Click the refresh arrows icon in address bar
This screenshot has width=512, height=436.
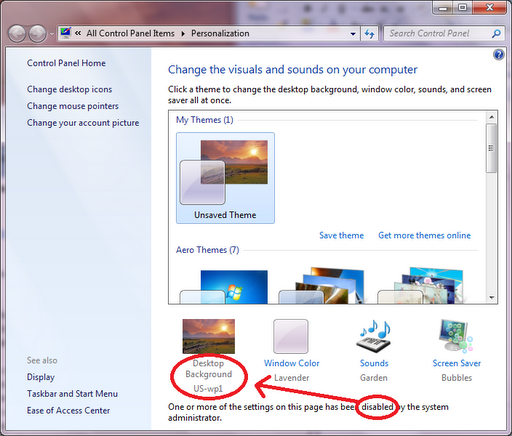pyautogui.click(x=369, y=34)
